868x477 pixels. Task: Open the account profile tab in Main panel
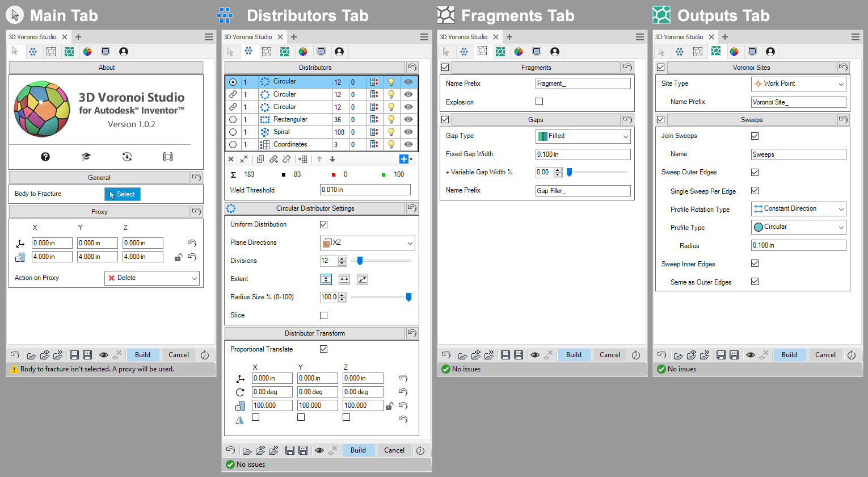coord(124,52)
